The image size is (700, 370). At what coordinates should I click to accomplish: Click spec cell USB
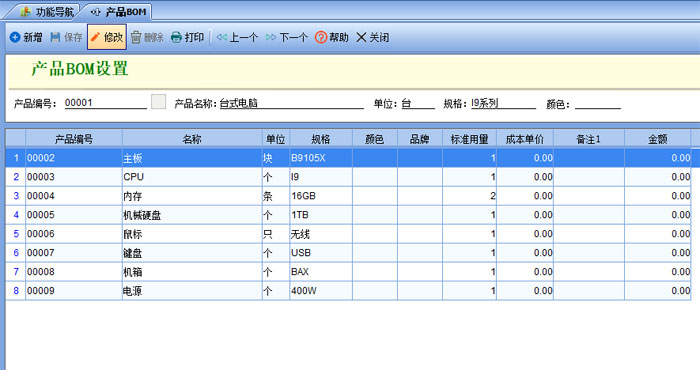321,253
